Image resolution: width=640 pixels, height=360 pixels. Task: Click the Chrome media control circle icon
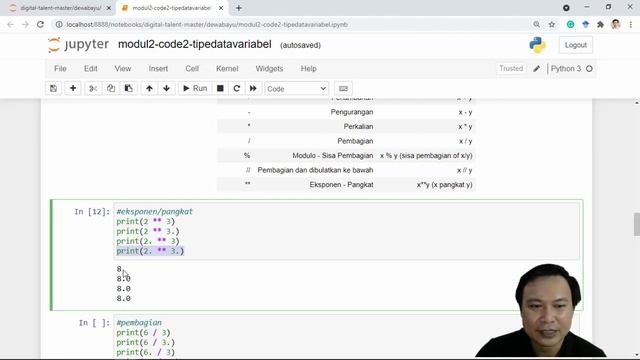pyautogui.click(x=566, y=8)
